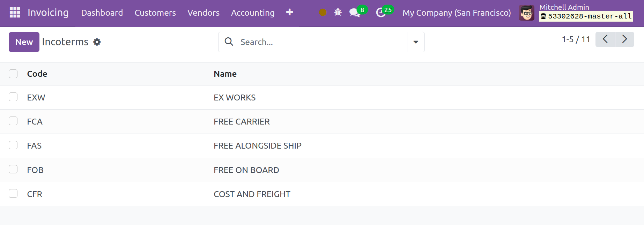Viewport: 644px width, 225px height.
Task: Focus the Search input field
Action: pos(321,42)
